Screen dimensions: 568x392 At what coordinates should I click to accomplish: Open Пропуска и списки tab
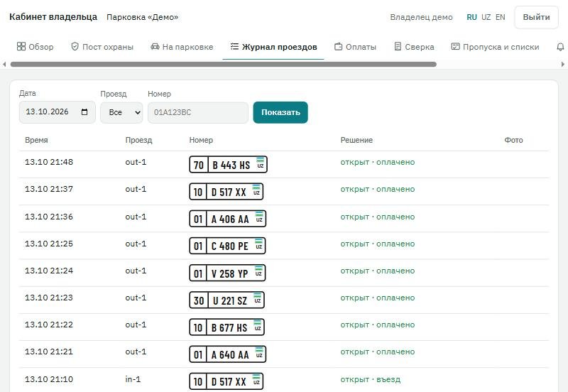point(495,47)
